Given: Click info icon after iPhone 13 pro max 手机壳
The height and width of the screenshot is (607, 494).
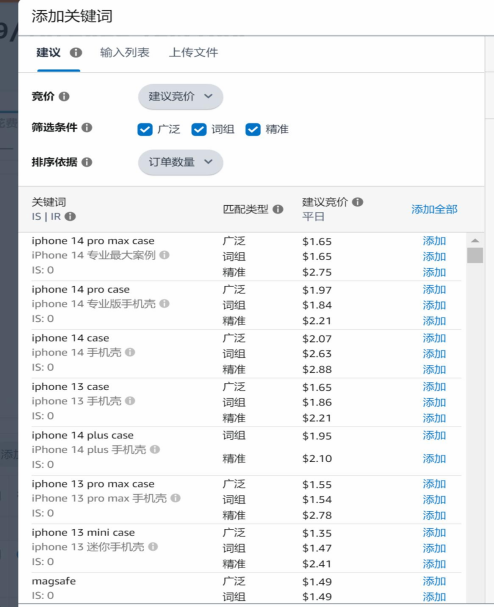Looking at the screenshot, I should click(x=176, y=498).
